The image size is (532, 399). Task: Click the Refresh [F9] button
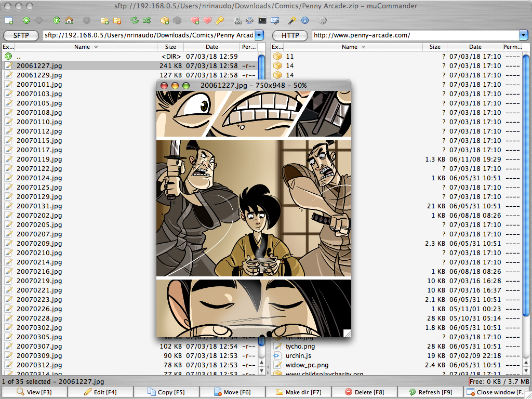[431, 392]
